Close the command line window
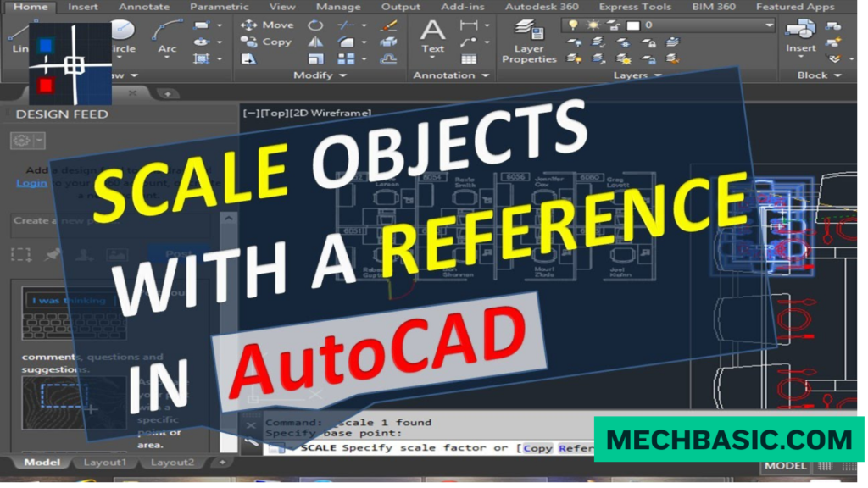The image size is (868, 488). tap(251, 425)
